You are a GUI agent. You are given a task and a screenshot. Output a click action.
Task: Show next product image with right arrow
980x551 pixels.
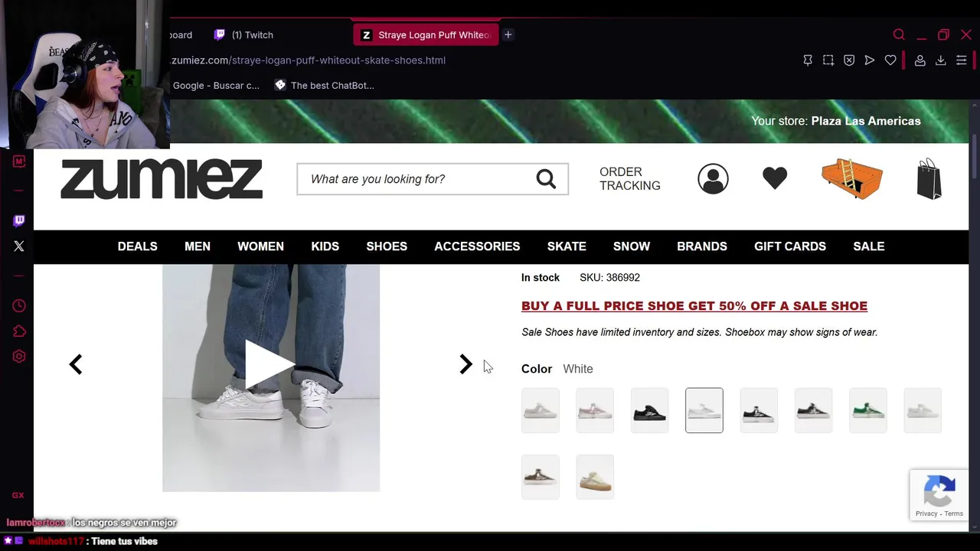pos(465,364)
